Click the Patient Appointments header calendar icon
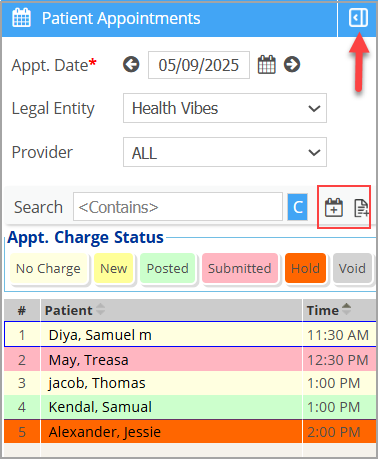 [x=21, y=18]
